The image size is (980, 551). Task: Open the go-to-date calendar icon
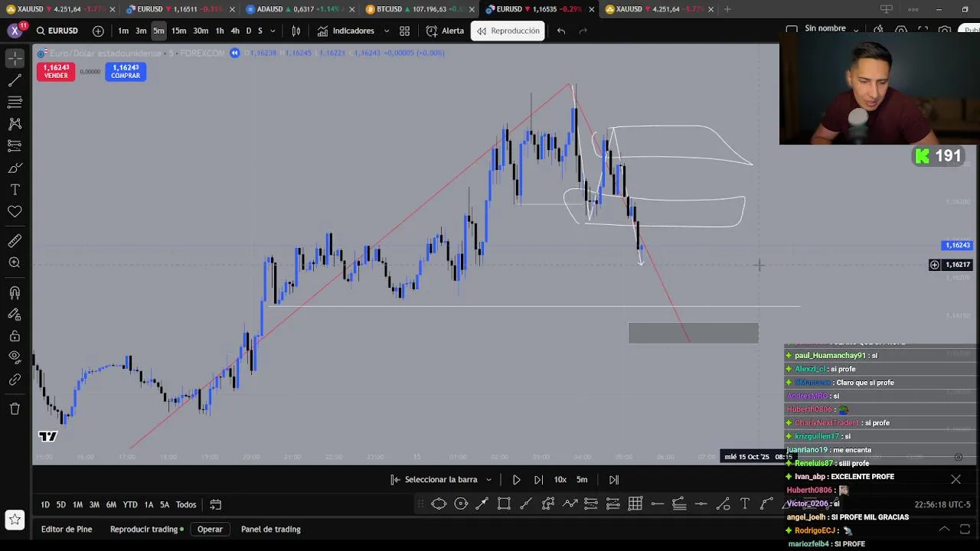(216, 504)
